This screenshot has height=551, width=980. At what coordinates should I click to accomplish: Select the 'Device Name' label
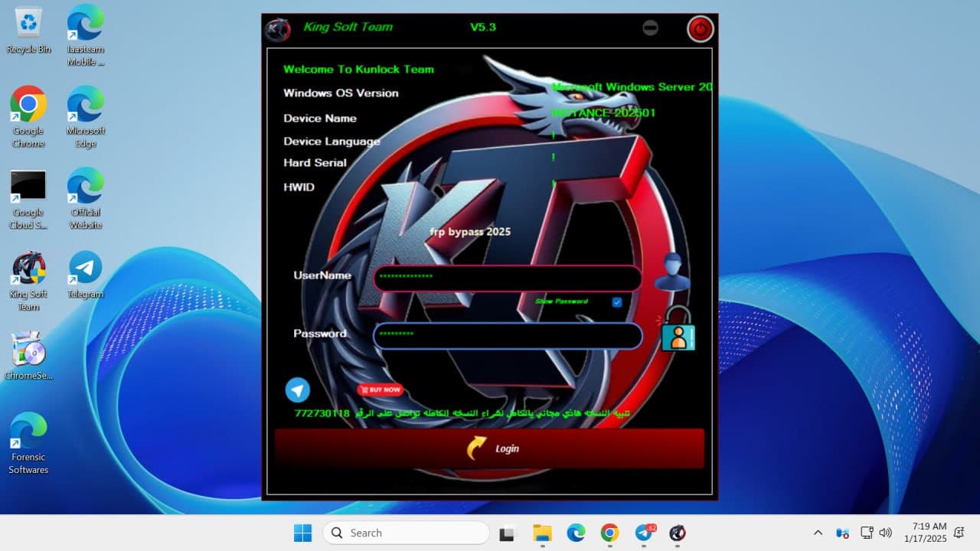click(320, 118)
